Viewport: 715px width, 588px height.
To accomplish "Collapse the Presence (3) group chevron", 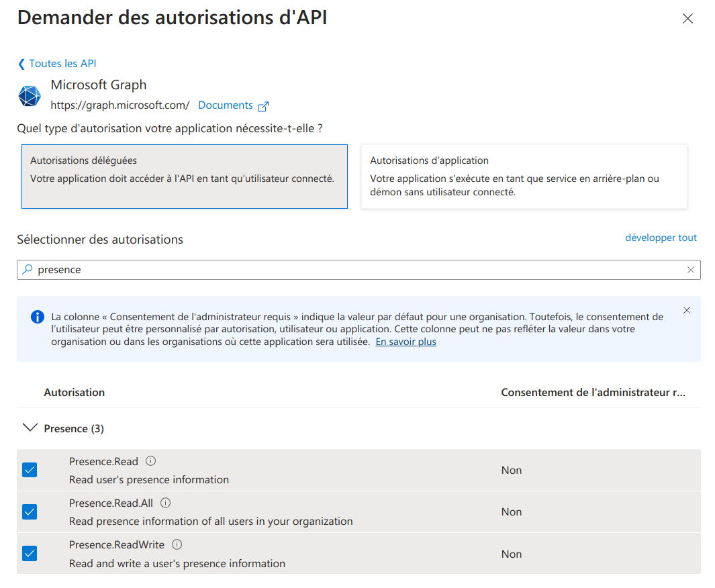I will coord(30,428).
